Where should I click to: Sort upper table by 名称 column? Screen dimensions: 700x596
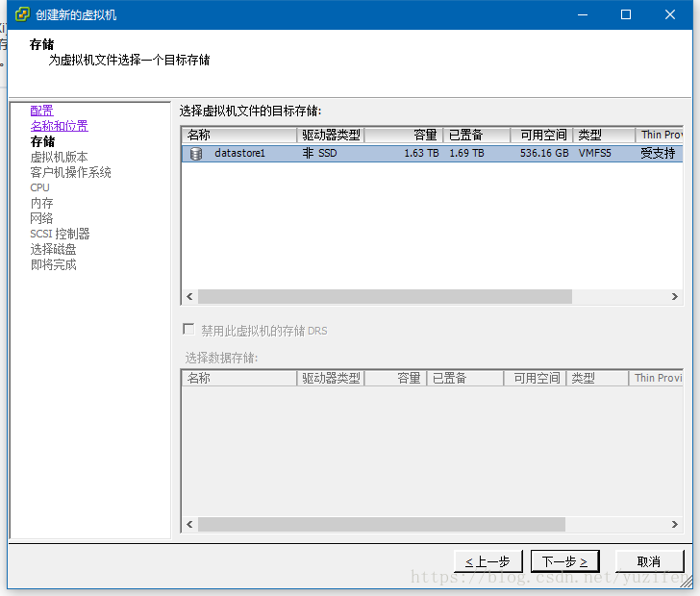tap(239, 135)
